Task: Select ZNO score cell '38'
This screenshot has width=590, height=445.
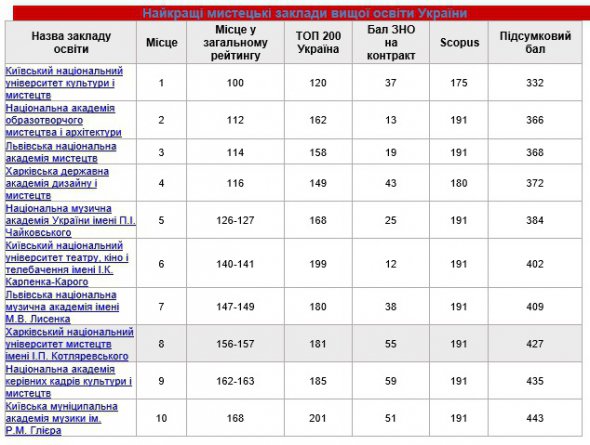Action: (x=391, y=307)
